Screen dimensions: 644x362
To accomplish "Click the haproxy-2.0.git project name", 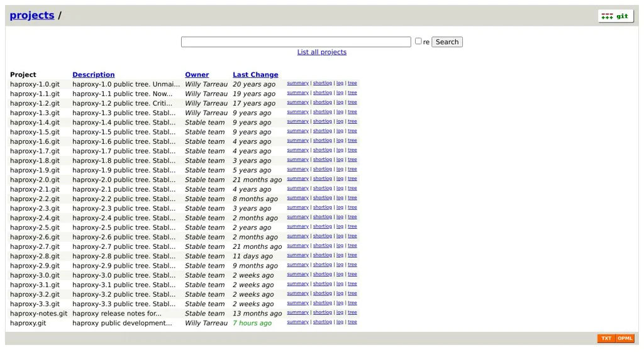I will click(x=35, y=180).
